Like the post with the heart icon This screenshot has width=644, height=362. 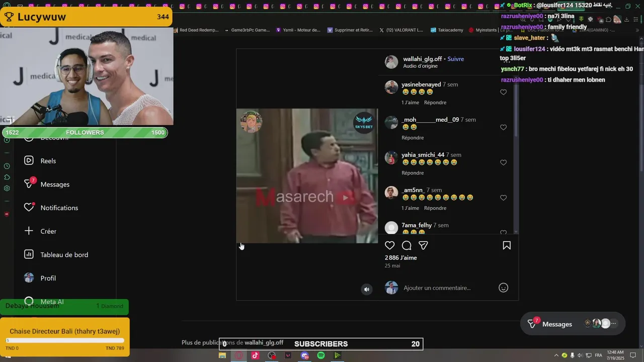tap(389, 245)
